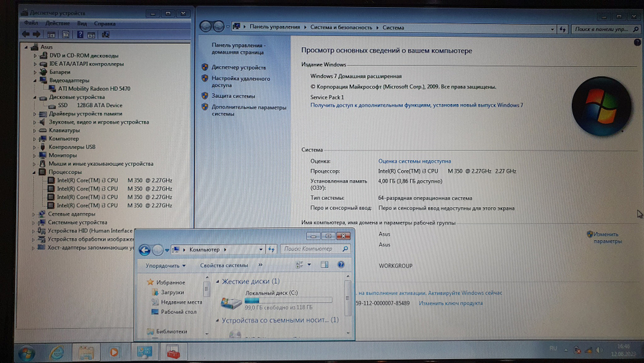Click the help icon in the Computer window

tap(341, 265)
